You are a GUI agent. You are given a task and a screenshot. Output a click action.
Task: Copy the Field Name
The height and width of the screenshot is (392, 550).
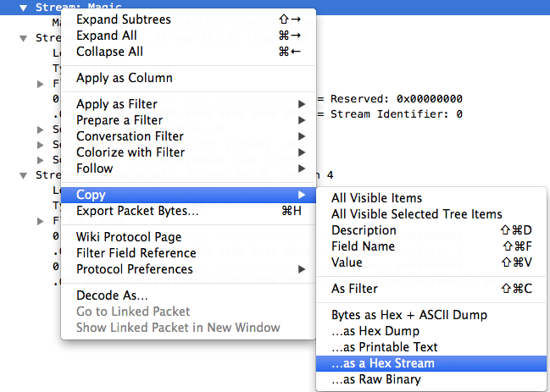pos(431,246)
